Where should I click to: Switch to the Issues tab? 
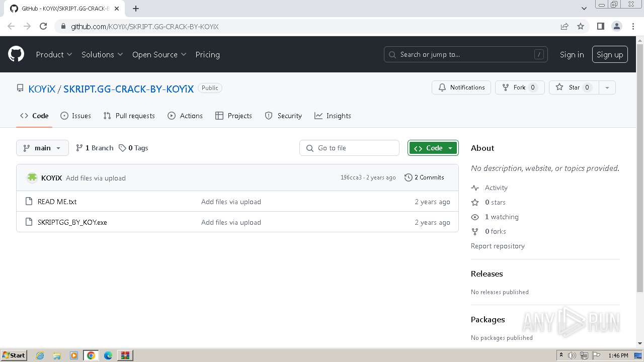(x=76, y=116)
